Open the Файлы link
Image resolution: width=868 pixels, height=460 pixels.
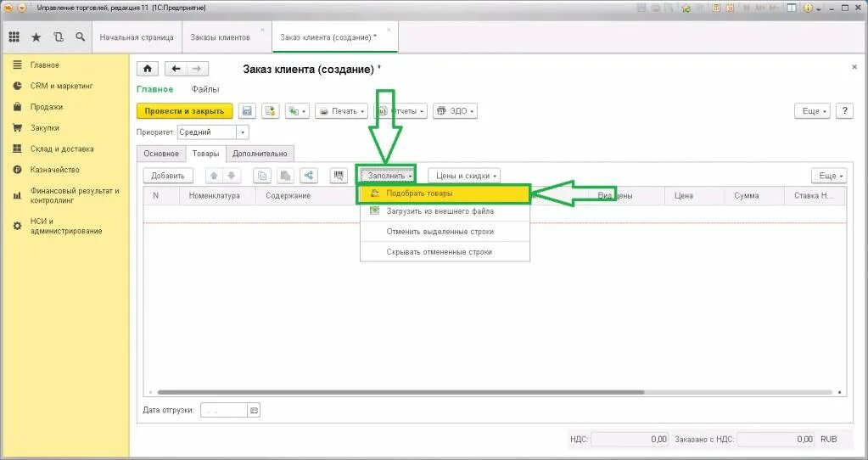click(205, 89)
